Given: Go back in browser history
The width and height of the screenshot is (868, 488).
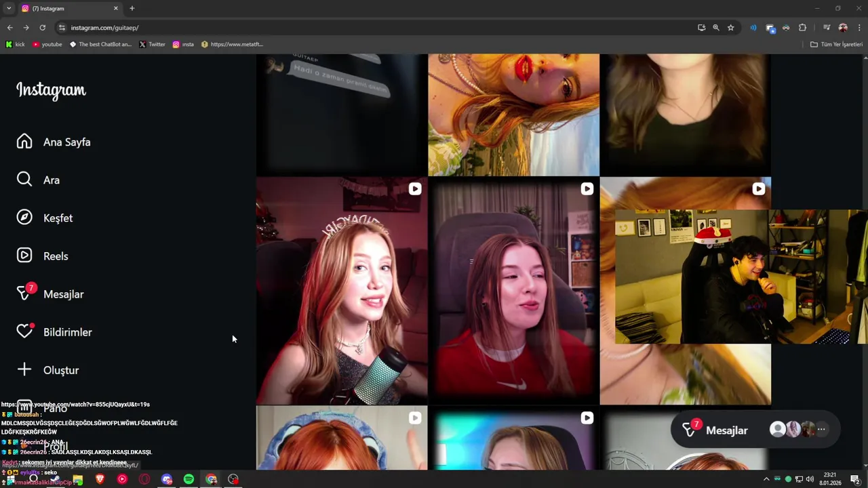Looking at the screenshot, I should (x=9, y=28).
